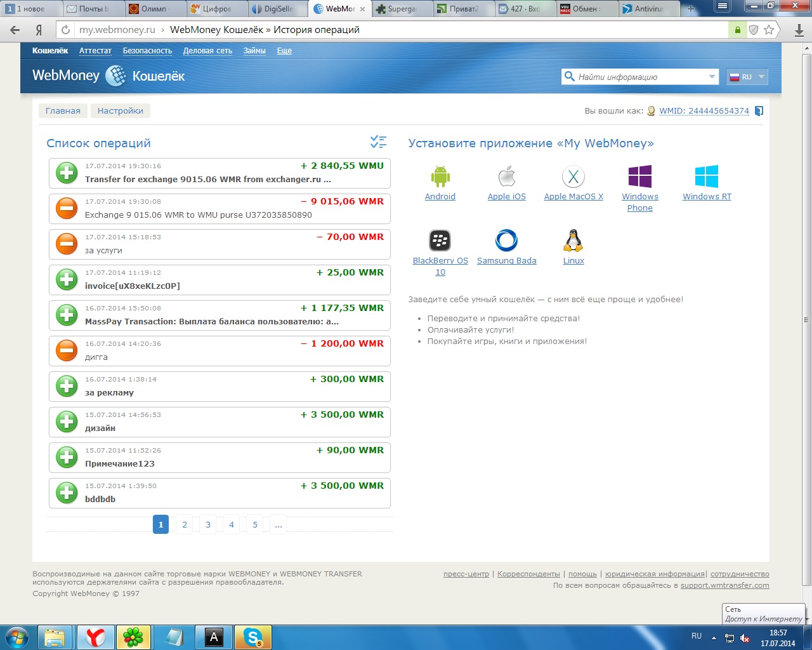
Task: Expand the Еще menu
Action: click(x=284, y=51)
